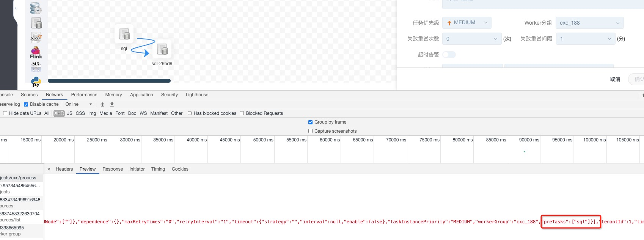This screenshot has width=644, height=240.
Task: Open the Lighthouse tab
Action: click(x=197, y=95)
